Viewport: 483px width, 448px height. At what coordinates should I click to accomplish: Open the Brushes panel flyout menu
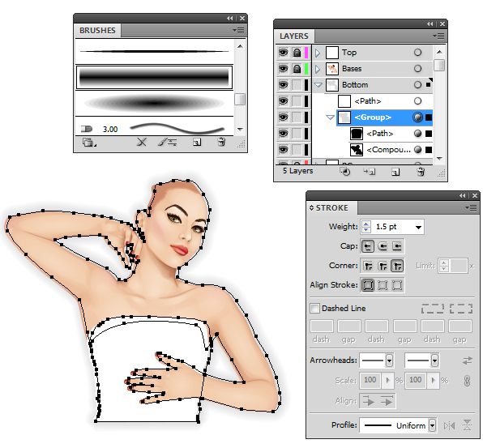click(x=238, y=30)
